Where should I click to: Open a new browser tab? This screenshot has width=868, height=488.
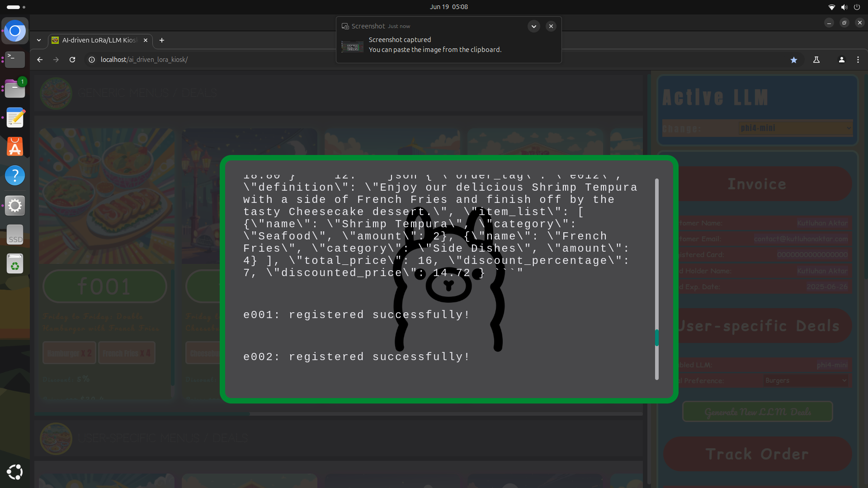(162, 40)
